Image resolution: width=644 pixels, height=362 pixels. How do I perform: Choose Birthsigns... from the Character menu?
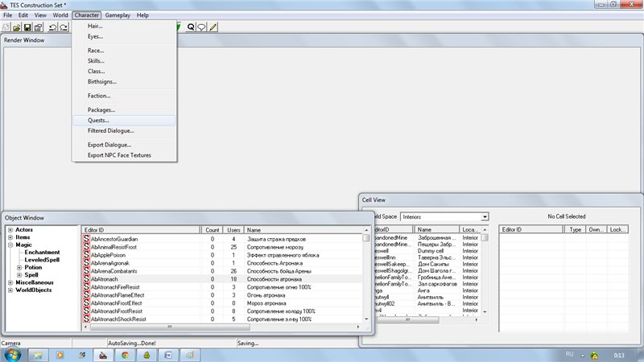pos(124,82)
